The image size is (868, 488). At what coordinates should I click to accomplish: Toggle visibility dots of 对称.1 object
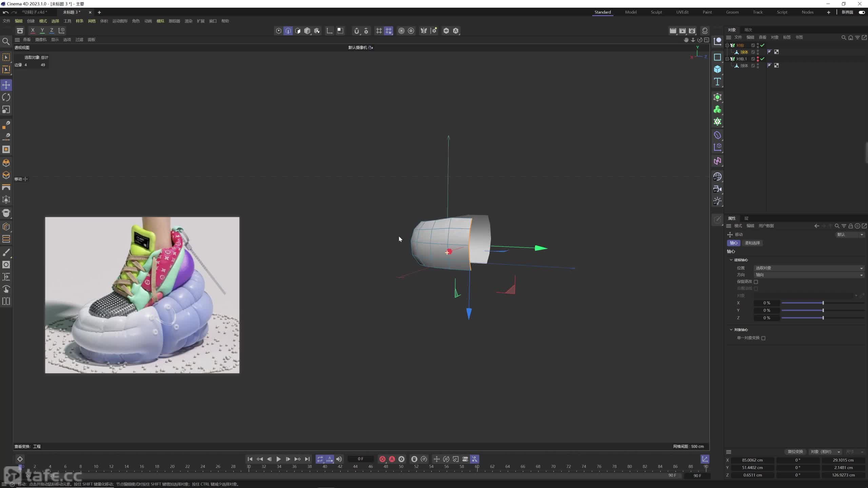[758, 59]
